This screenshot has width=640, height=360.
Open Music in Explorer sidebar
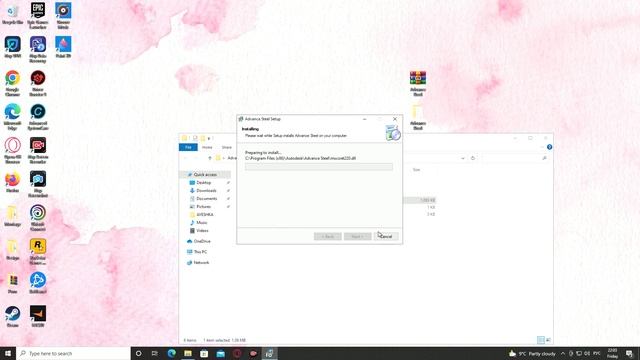click(202, 222)
